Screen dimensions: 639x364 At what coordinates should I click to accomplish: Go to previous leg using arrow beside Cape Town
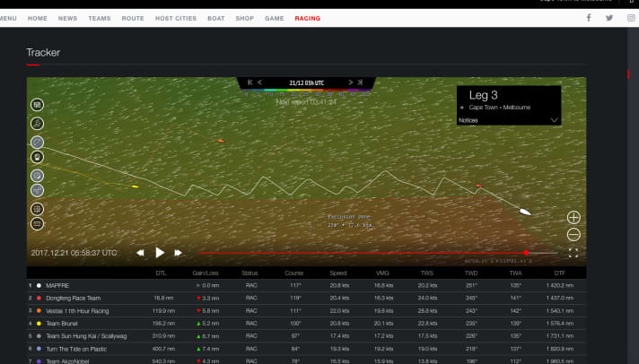(x=461, y=108)
